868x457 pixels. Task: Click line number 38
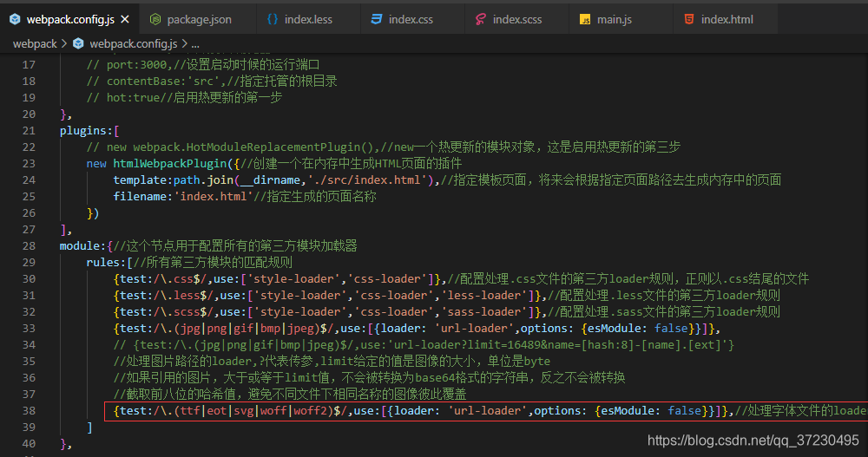29,410
